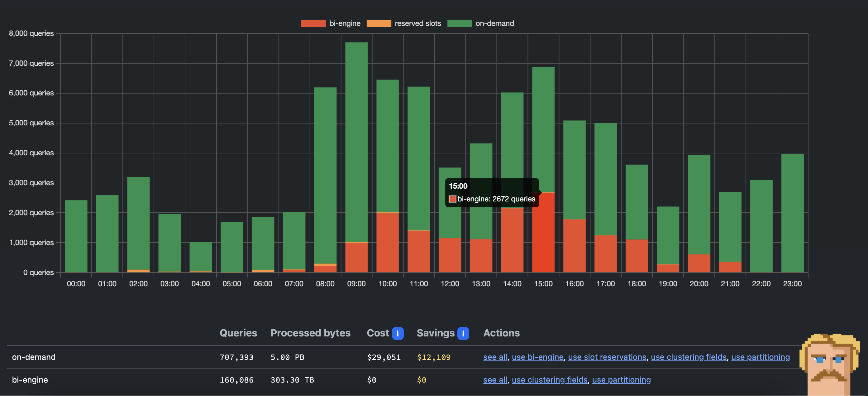
Task: Click the Savings info icon
Action: 463,333
